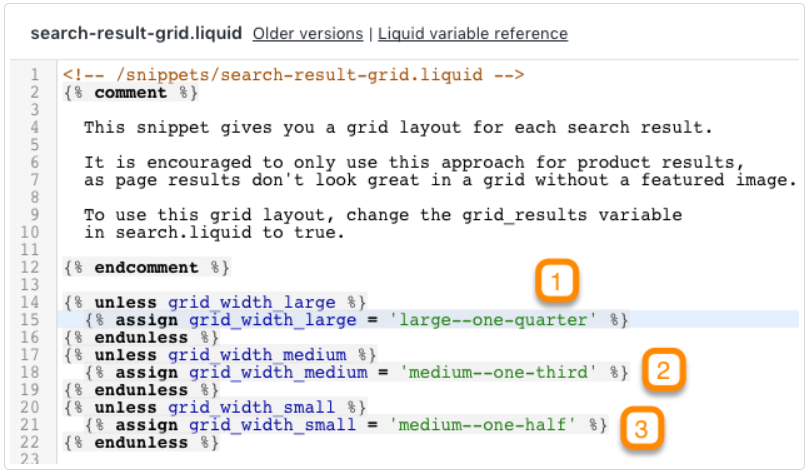Click the comment tag on line 2
This screenshot has width=811, height=476.
pos(130,93)
